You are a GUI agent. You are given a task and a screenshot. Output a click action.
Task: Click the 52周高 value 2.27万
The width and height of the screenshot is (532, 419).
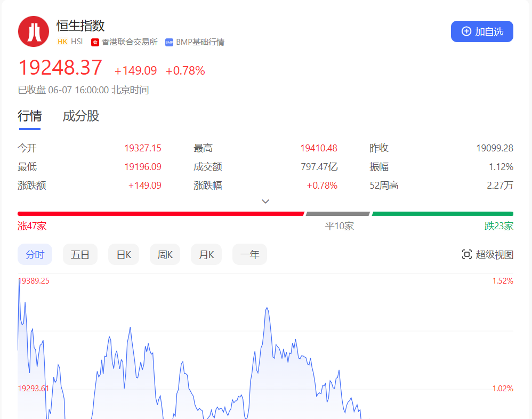[x=500, y=186]
